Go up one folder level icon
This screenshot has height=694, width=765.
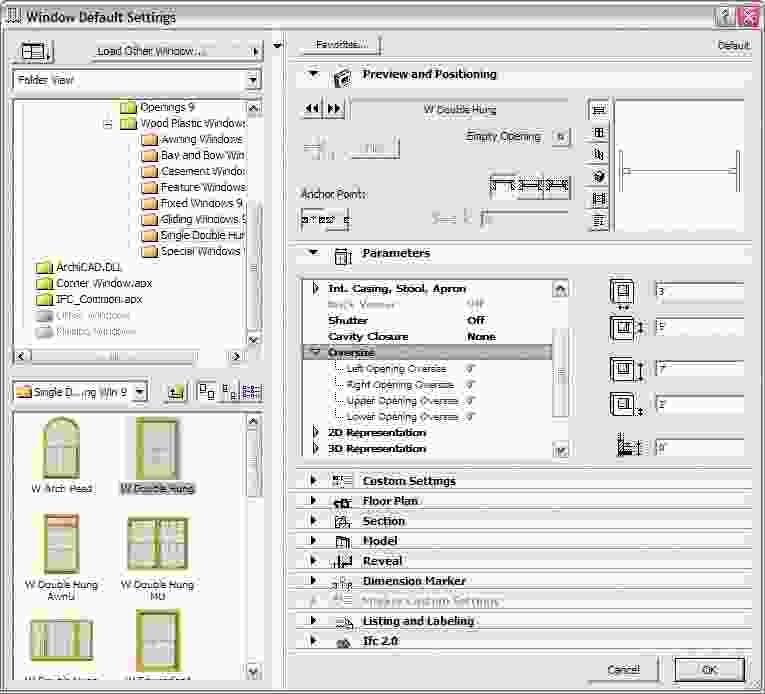tap(176, 392)
